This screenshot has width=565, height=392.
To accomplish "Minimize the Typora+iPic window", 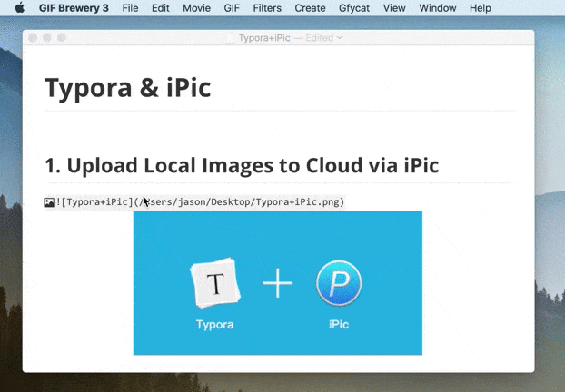I will pos(47,37).
